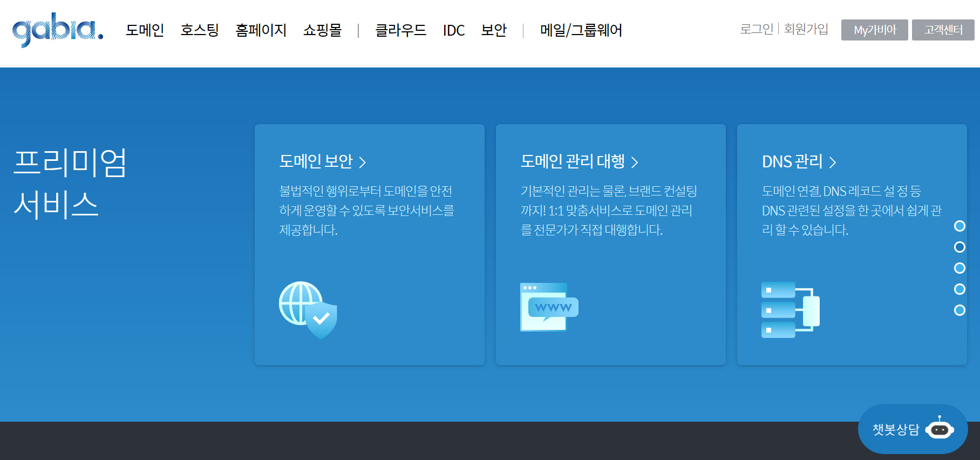This screenshot has height=460, width=980.
Task: Open the 보안 menu
Action: pos(494,30)
